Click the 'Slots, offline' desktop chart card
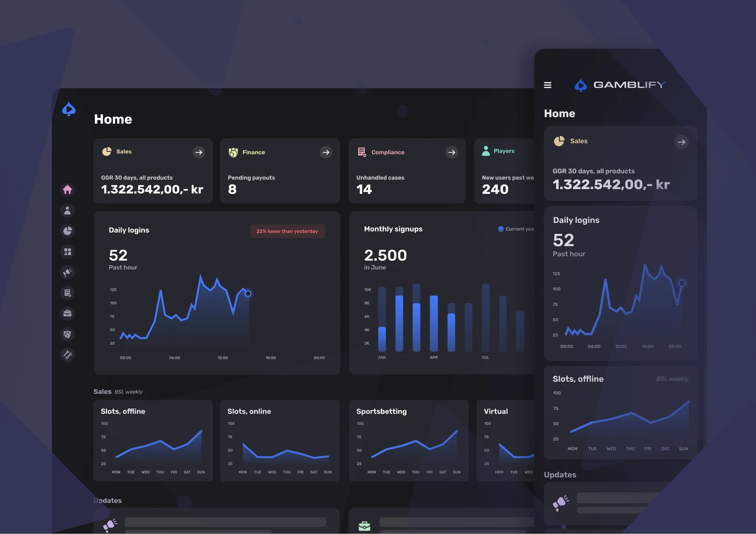756x534 pixels. pyautogui.click(x=153, y=441)
